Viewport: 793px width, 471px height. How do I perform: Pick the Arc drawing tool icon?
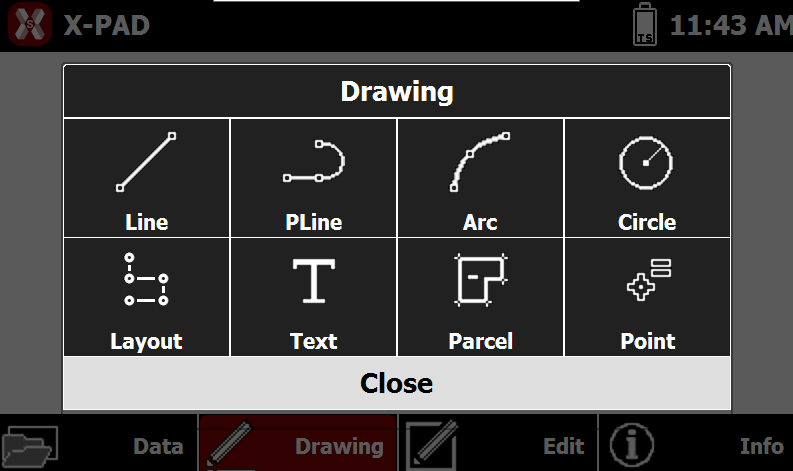[480, 162]
